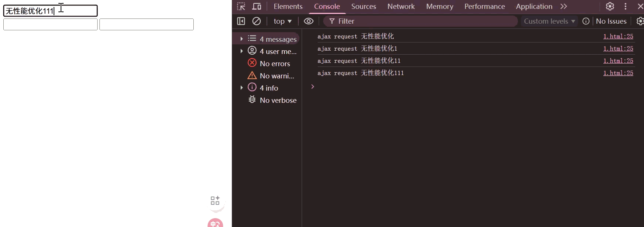The image size is (644, 227).
Task: Open console settings gear at toolbar edge
Action: [x=640, y=21]
